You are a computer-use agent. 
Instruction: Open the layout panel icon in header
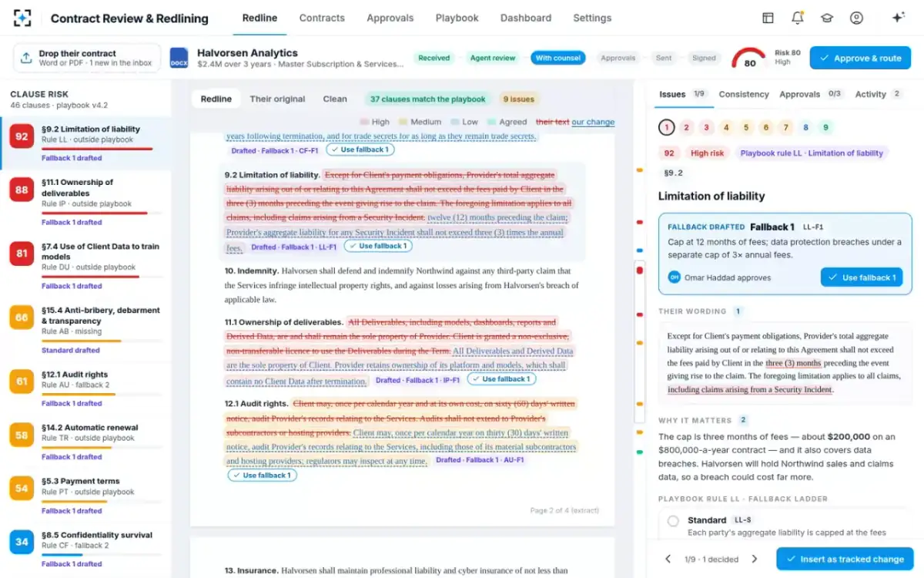tap(768, 18)
